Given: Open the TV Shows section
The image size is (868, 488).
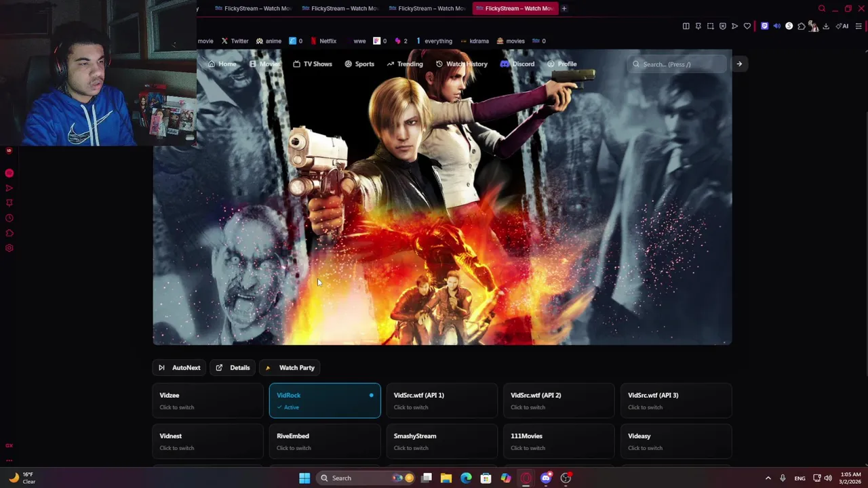Looking at the screenshot, I should (x=313, y=64).
